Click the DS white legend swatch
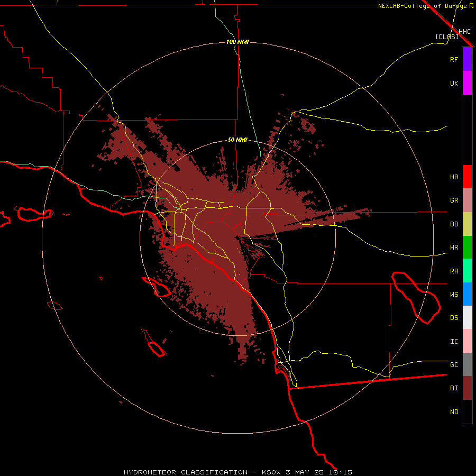 467,317
